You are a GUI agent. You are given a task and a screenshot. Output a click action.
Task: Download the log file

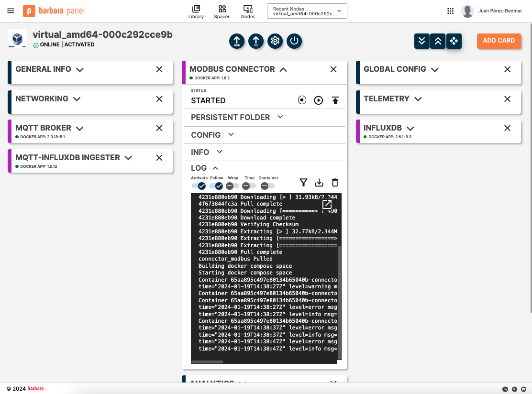click(319, 182)
